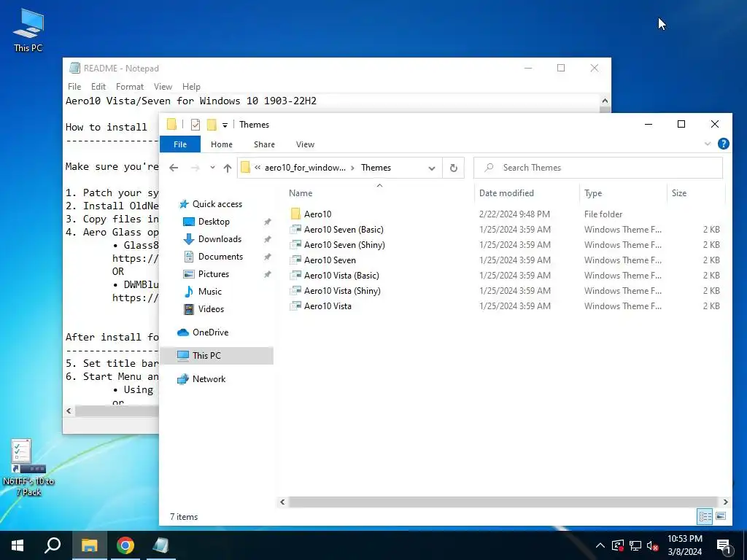Click Properties quick access toolbar icon
This screenshot has height=560, width=747.
[x=196, y=125]
